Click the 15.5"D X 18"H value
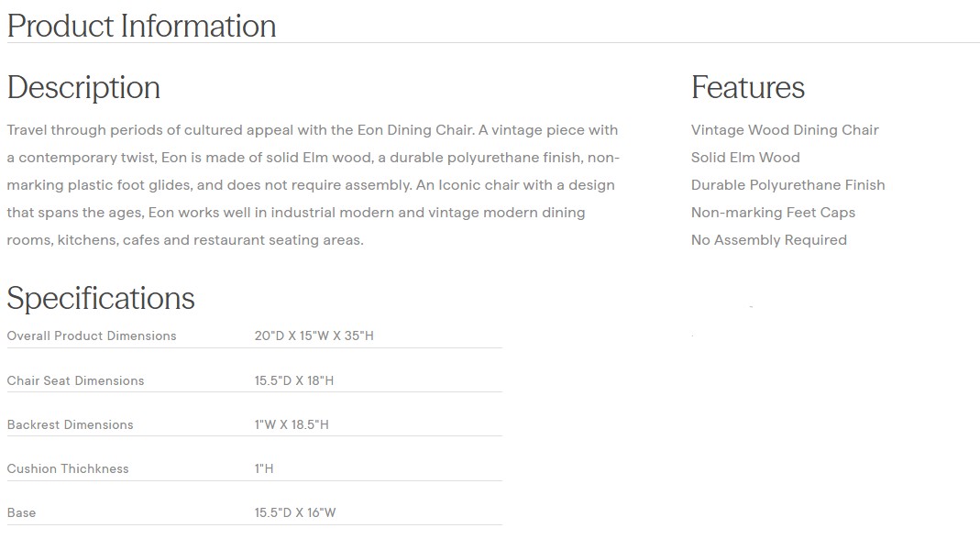 click(293, 380)
